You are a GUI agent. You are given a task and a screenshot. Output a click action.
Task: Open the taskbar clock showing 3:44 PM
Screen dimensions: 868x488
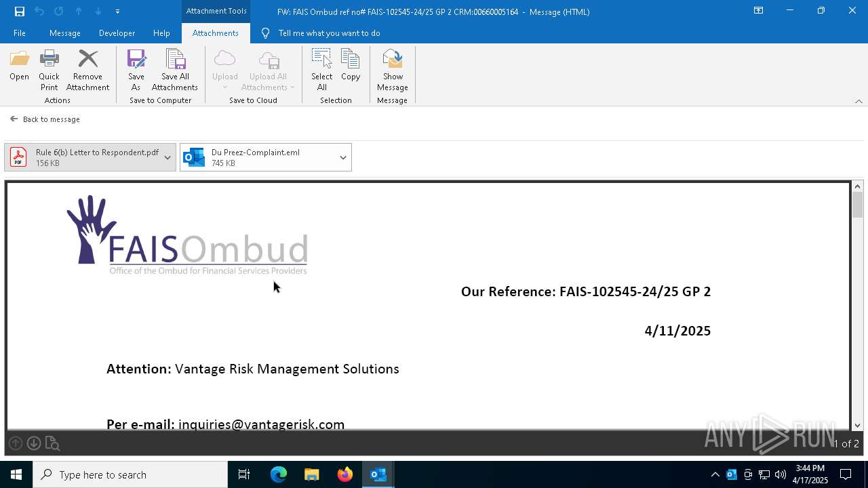click(x=810, y=474)
